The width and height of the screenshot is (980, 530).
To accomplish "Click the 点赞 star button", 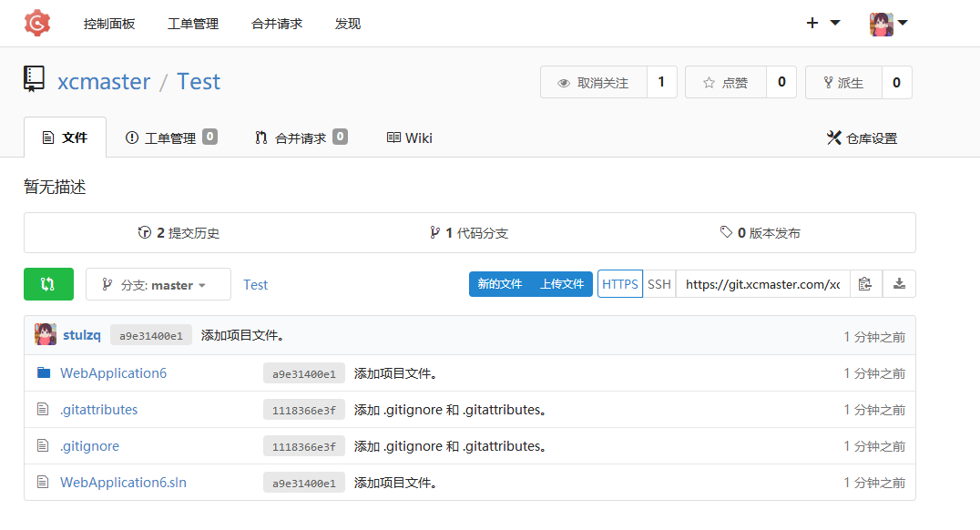I will (x=726, y=83).
